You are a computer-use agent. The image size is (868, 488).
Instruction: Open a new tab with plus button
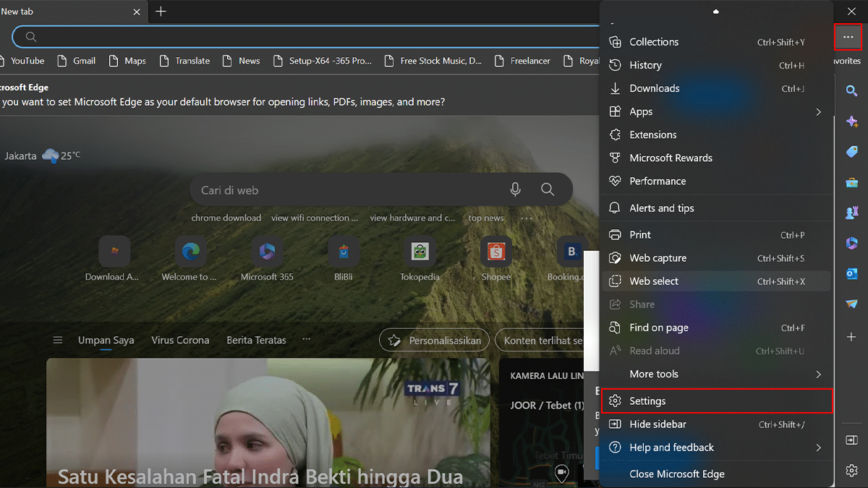161,12
